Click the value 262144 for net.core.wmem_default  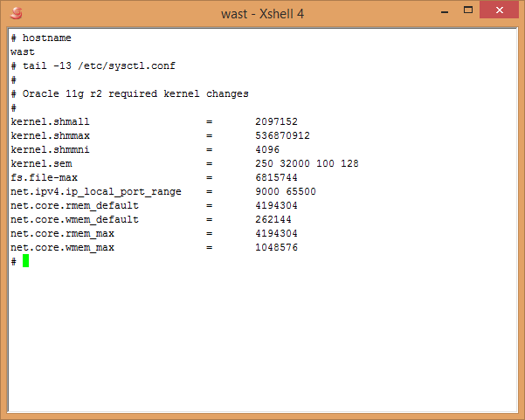pos(273,219)
